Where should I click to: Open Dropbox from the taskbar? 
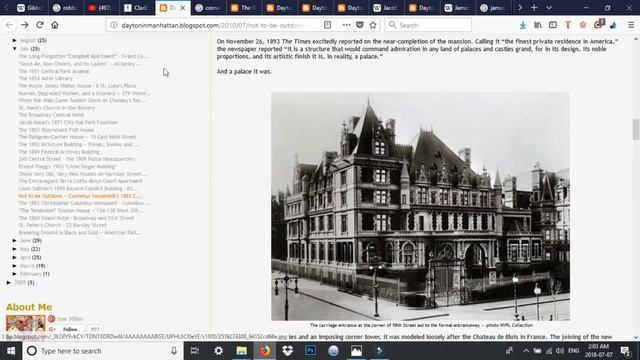tap(287, 351)
